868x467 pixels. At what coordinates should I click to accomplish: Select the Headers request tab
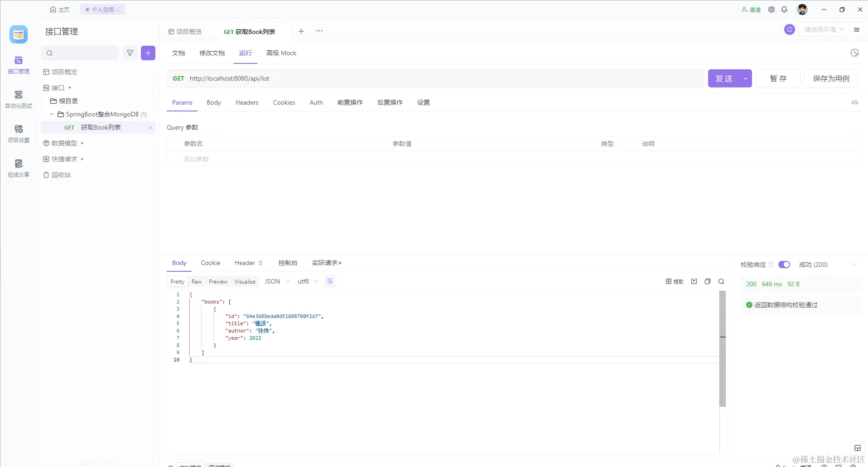pos(247,102)
